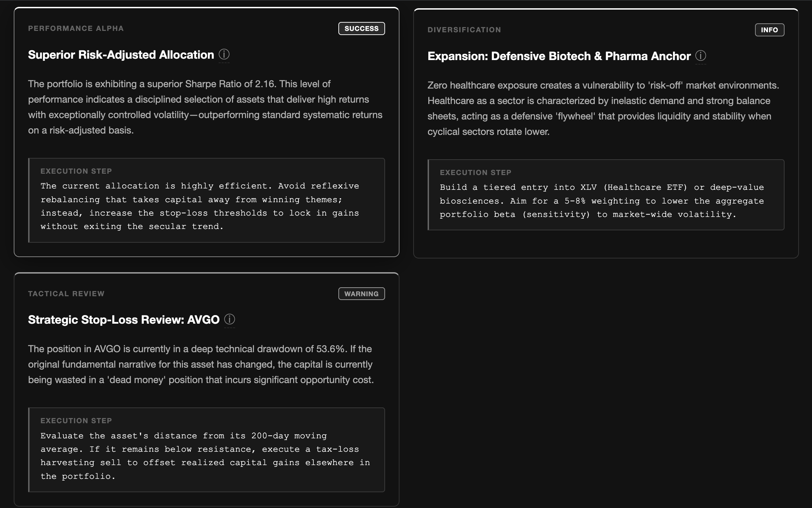Click info icon beside Strategic Stop-Loss Review: AVGO
The width and height of the screenshot is (812, 508).
point(229,319)
